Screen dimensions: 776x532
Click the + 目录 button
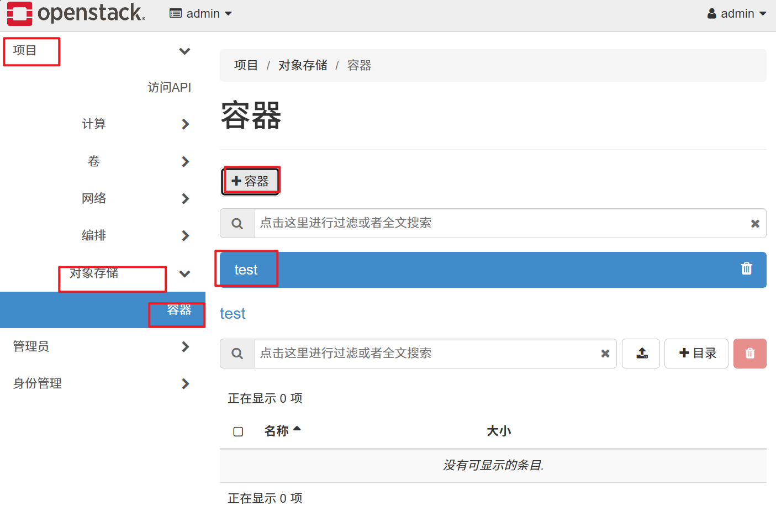coord(696,354)
